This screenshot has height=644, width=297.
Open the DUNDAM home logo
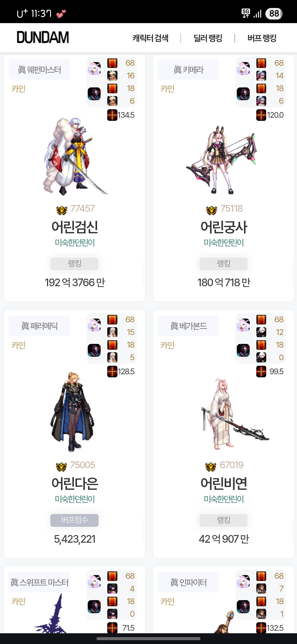tap(43, 37)
